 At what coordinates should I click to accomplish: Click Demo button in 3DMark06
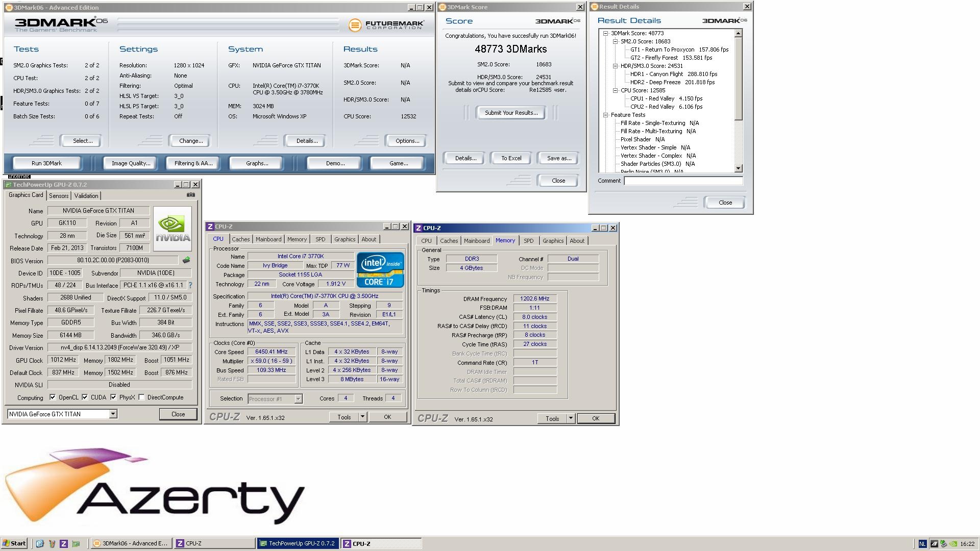point(335,163)
